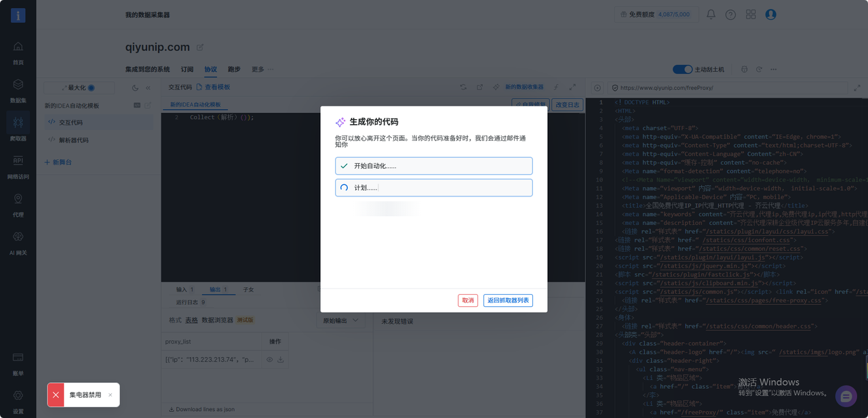Click the 改变日志 button

click(x=567, y=104)
